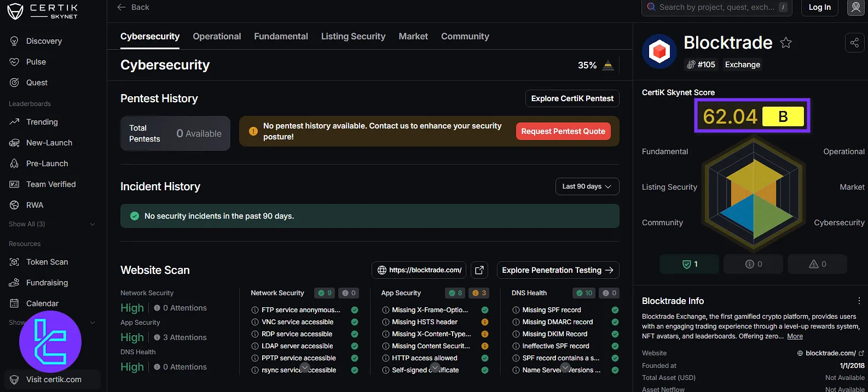Open Token Scan from sidebar

pyautogui.click(x=47, y=262)
